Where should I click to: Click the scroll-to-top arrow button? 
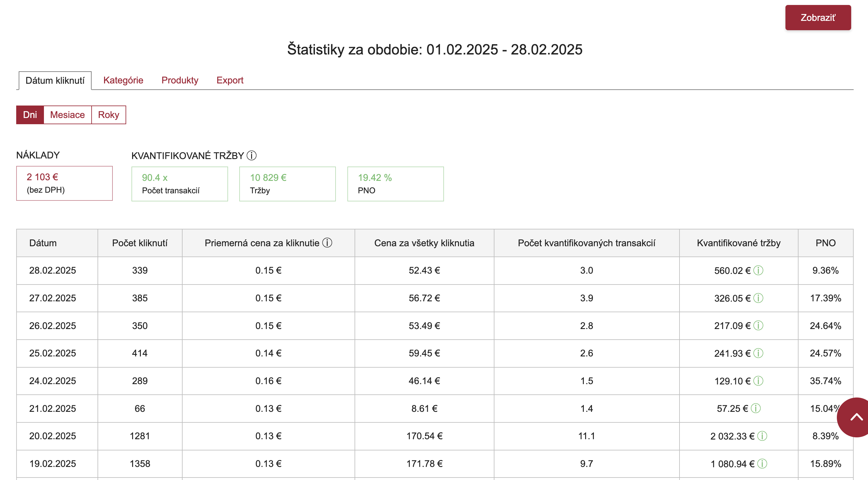(856, 417)
